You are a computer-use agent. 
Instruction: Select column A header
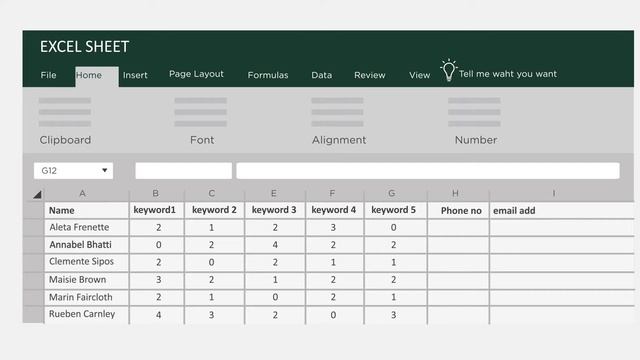pos(82,193)
